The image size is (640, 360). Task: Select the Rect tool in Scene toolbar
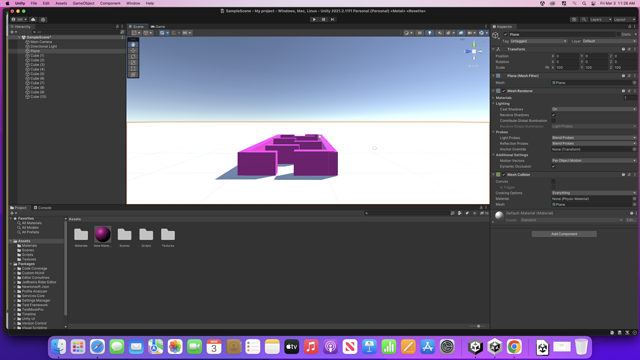coord(133,69)
